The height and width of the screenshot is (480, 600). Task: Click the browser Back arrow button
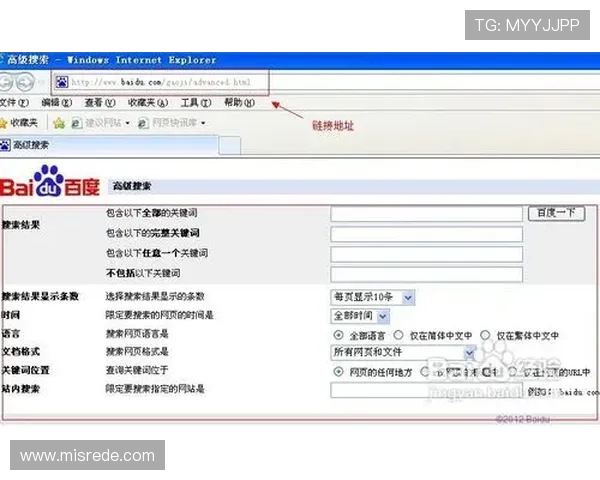point(5,82)
